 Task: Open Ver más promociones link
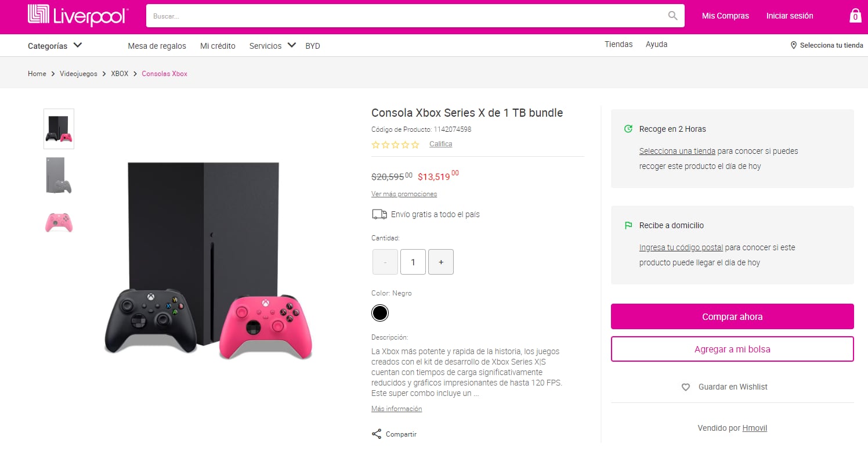pos(404,194)
